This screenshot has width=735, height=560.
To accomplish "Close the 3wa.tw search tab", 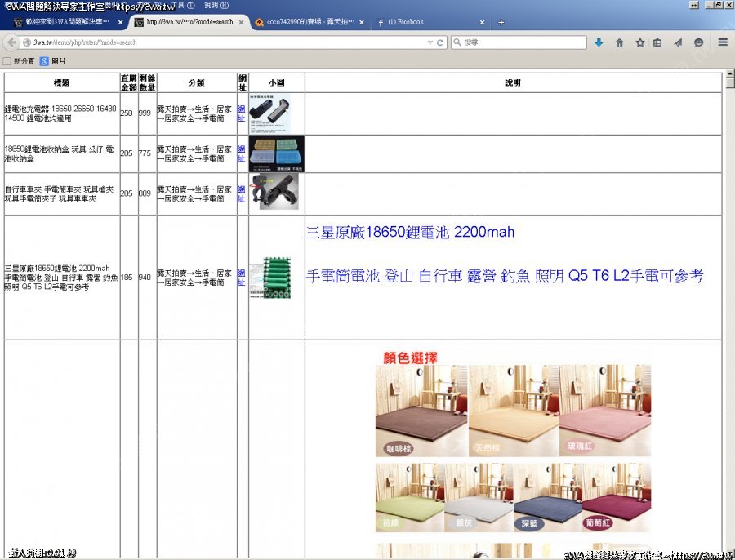I will [242, 22].
